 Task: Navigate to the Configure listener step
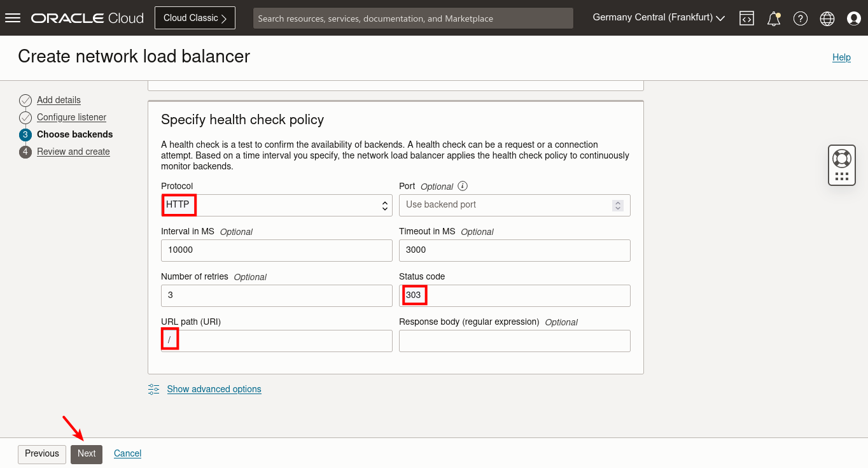tap(71, 117)
